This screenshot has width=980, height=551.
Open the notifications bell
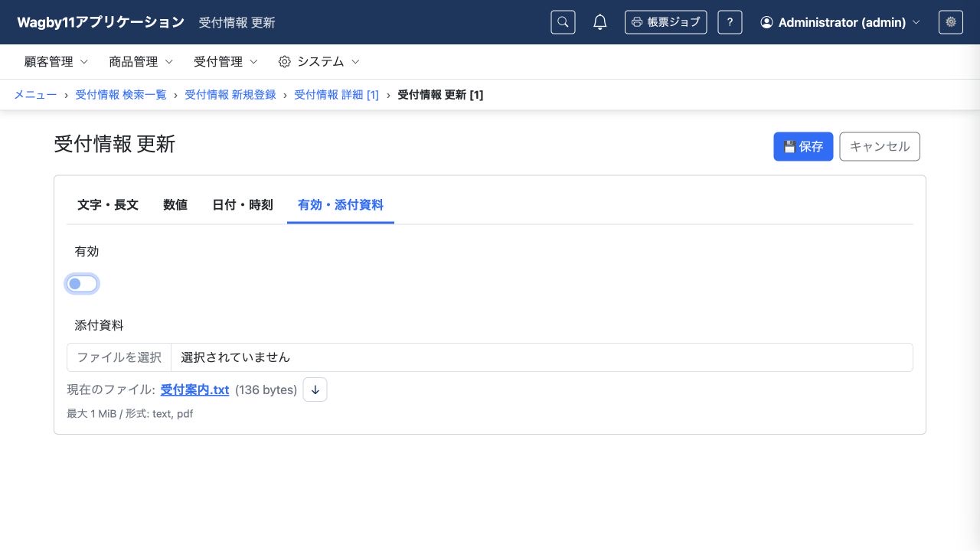coord(600,22)
